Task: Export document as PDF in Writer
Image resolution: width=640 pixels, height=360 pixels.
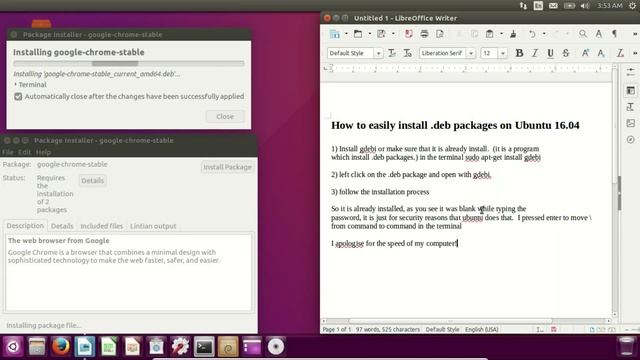Action: [409, 34]
